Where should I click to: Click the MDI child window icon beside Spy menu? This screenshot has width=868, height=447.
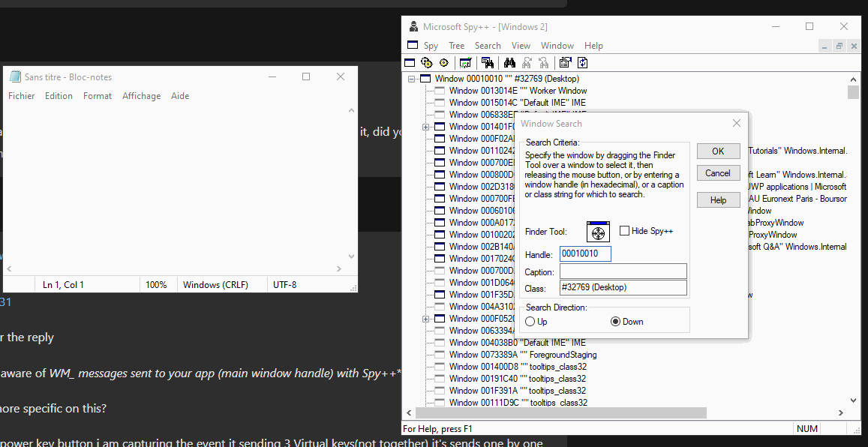[x=413, y=45]
